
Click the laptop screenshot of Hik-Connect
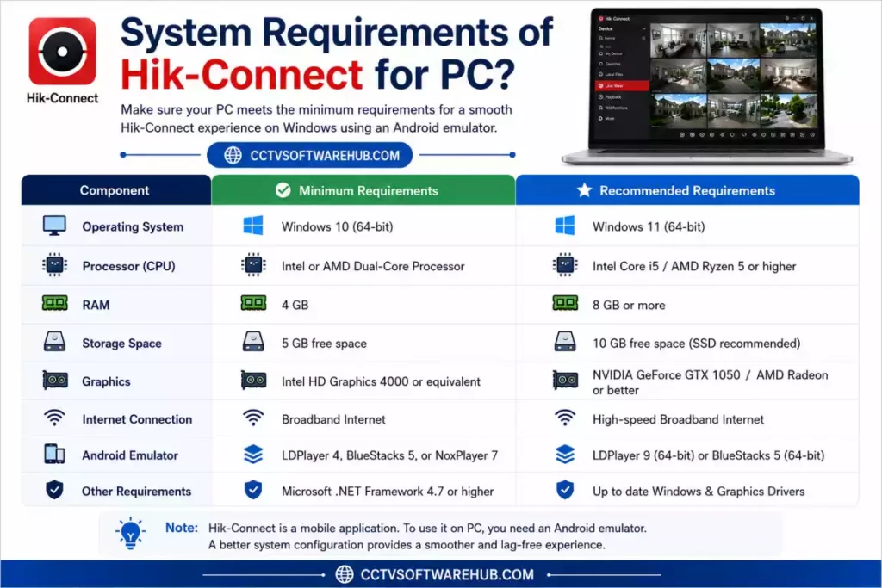(x=706, y=87)
